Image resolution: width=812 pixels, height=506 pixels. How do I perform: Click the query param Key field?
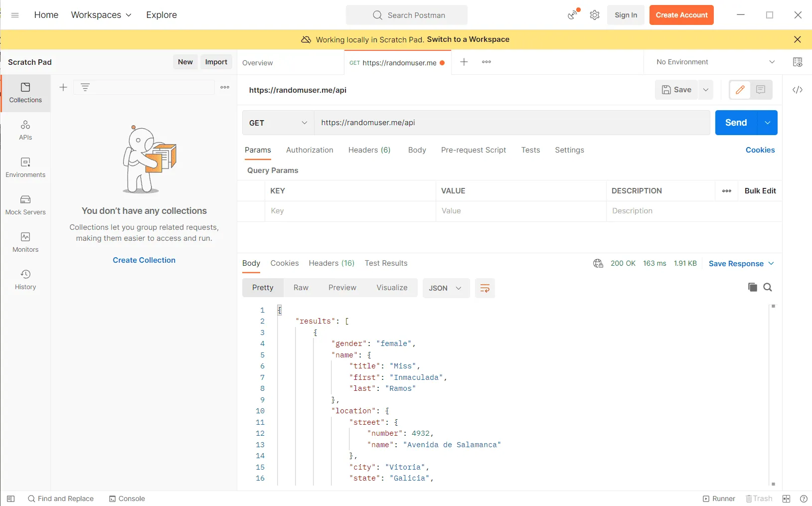(350, 211)
